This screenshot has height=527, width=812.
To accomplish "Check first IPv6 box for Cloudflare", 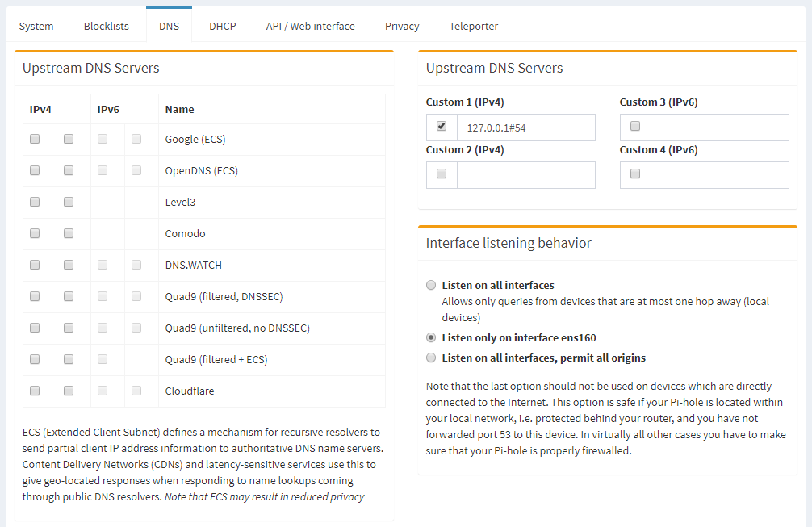I will tap(103, 391).
